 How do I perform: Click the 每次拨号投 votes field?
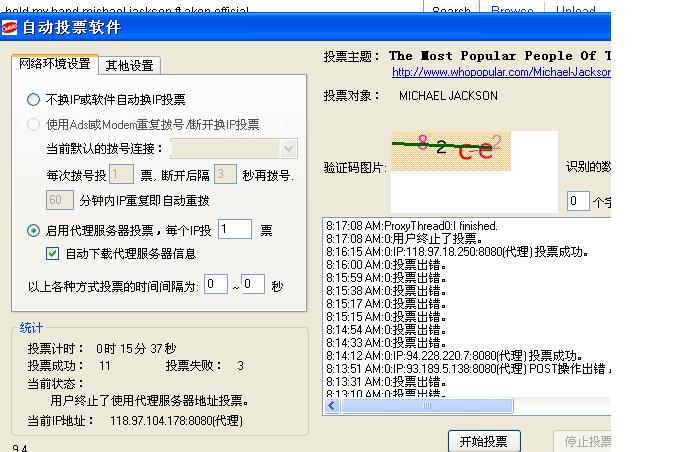point(121,175)
